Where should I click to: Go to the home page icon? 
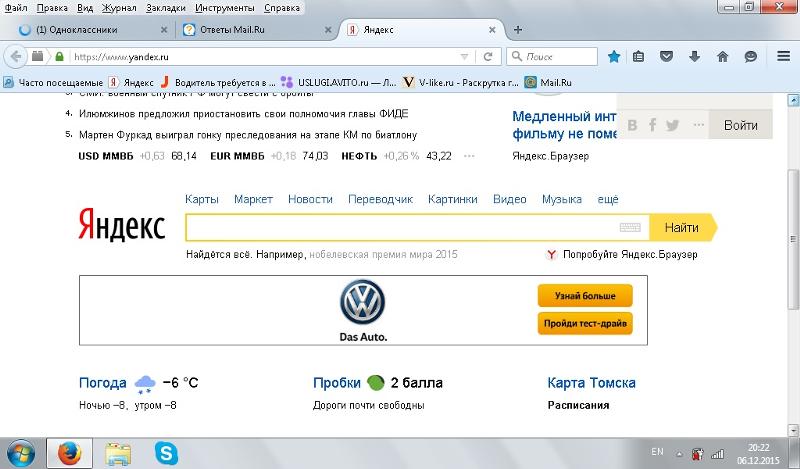[722, 57]
